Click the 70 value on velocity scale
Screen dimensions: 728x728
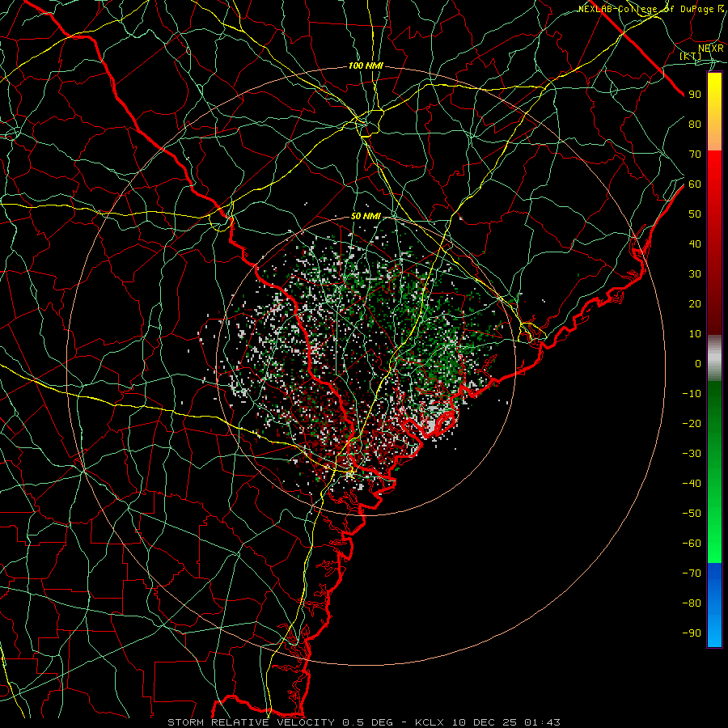(x=695, y=154)
